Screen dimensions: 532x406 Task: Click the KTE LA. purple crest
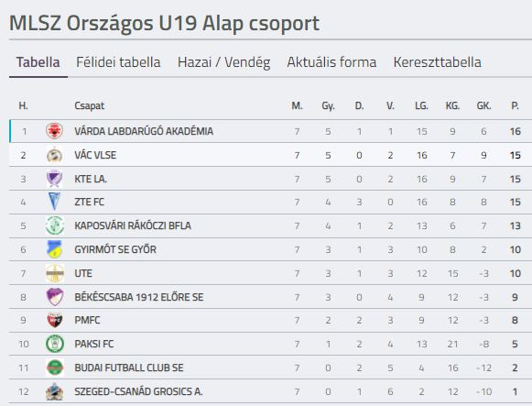55,179
